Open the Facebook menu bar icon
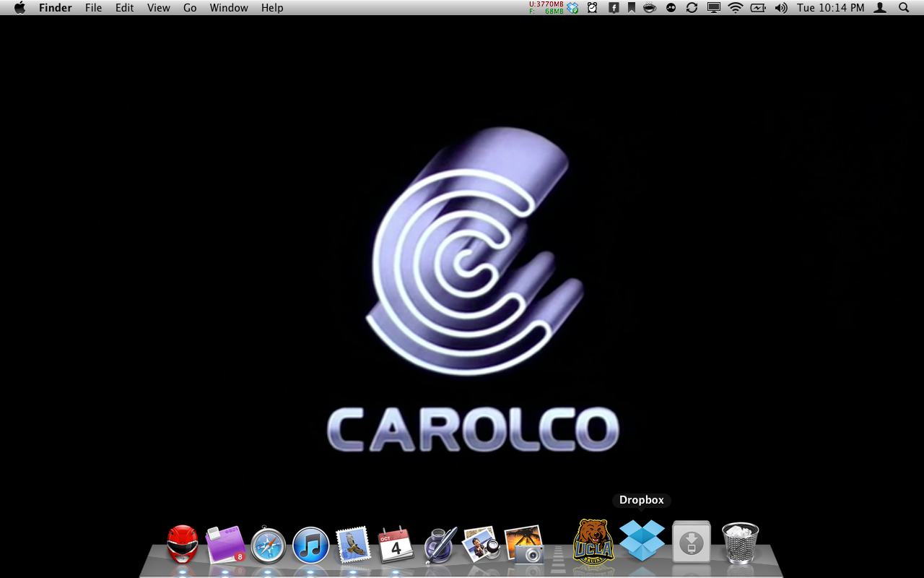924x578 pixels. point(614,8)
